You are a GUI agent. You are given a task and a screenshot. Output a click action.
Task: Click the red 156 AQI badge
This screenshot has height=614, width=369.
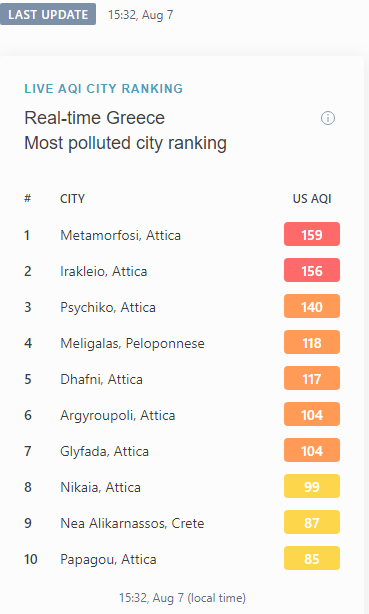click(x=312, y=270)
